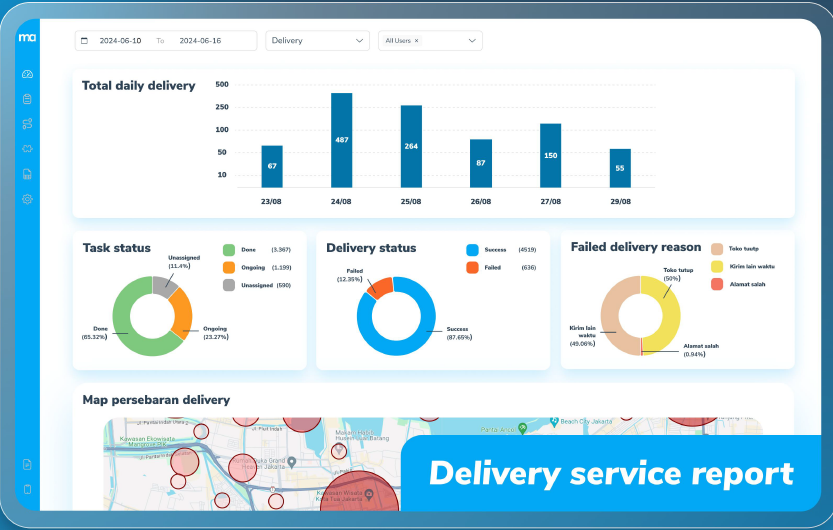Click the 'ma' logo in the sidebar
This screenshot has height=530, width=833.
[27, 37]
